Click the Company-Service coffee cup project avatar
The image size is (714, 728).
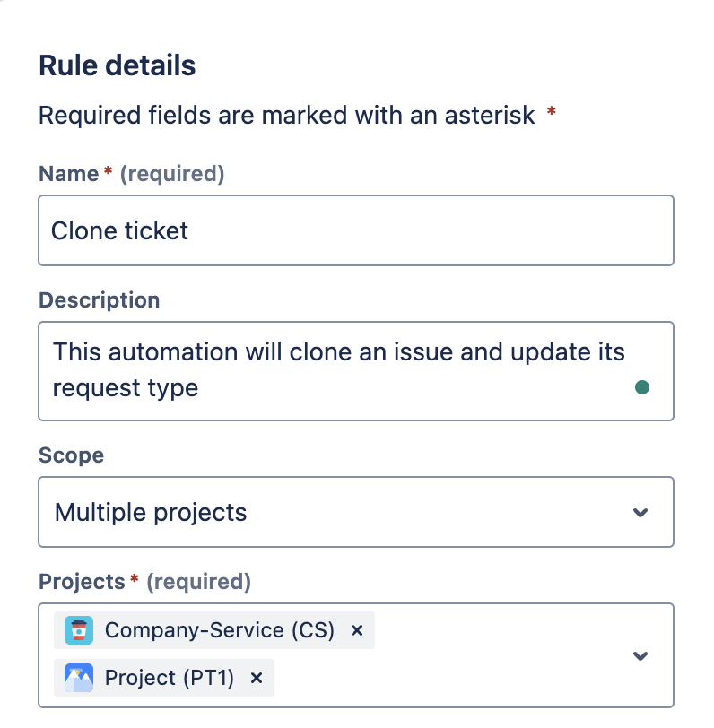click(79, 630)
